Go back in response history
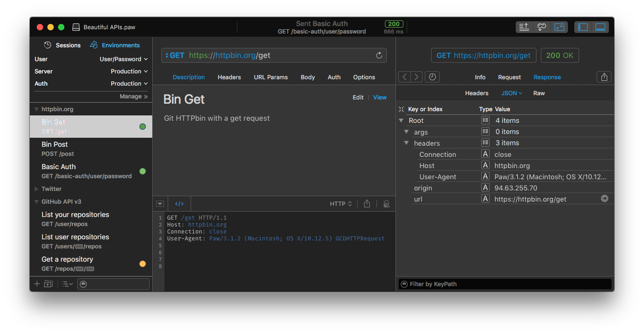 click(404, 77)
